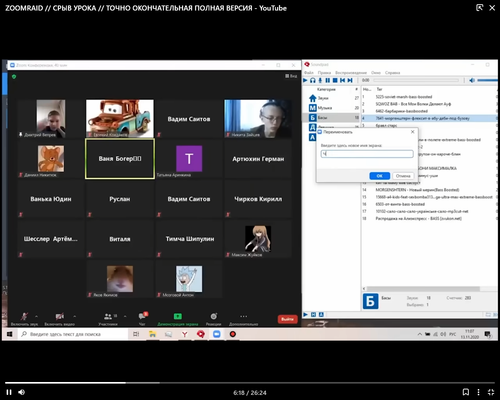Click the Windows Start button in video
This screenshot has width=500, height=400.
[9, 334]
